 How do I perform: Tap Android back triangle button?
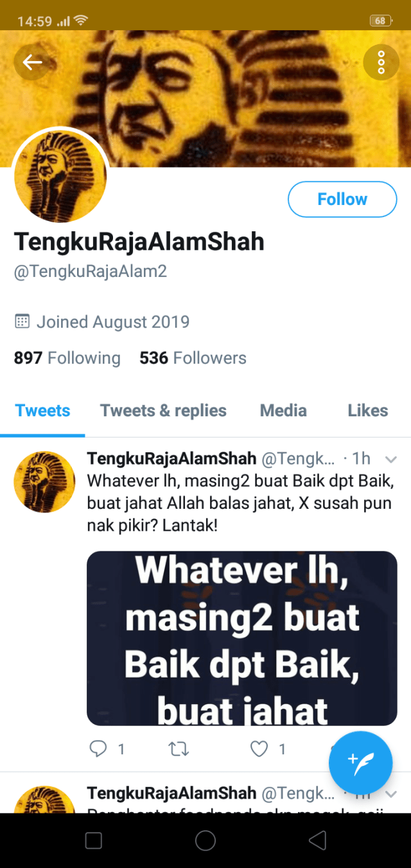(x=317, y=840)
